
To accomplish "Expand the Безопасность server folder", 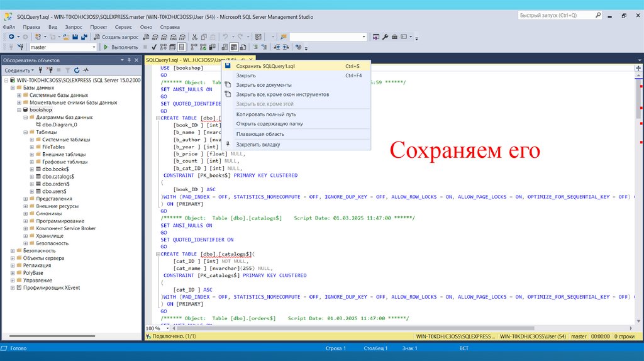I will [x=13, y=250].
